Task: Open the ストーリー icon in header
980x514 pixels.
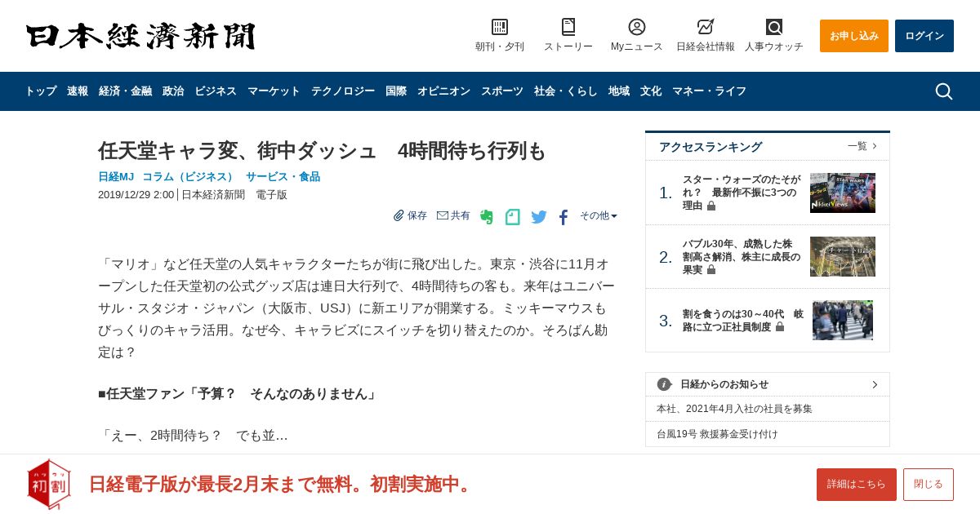Action: (568, 27)
